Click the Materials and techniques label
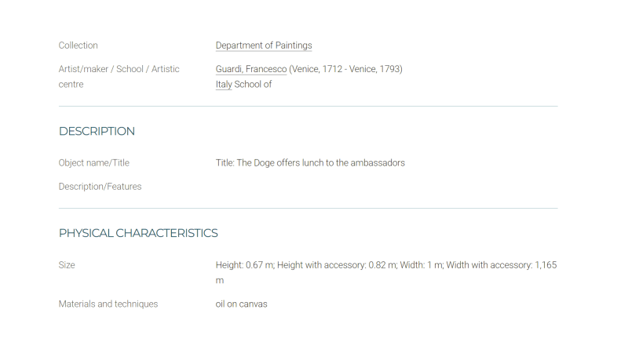628x364 pixels. pos(108,304)
